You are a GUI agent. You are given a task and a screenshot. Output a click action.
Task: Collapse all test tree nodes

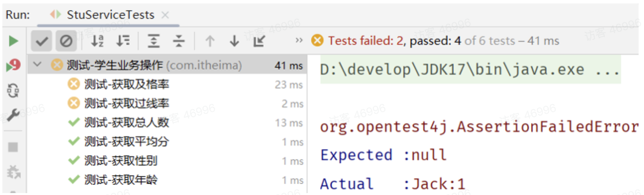coord(179,41)
